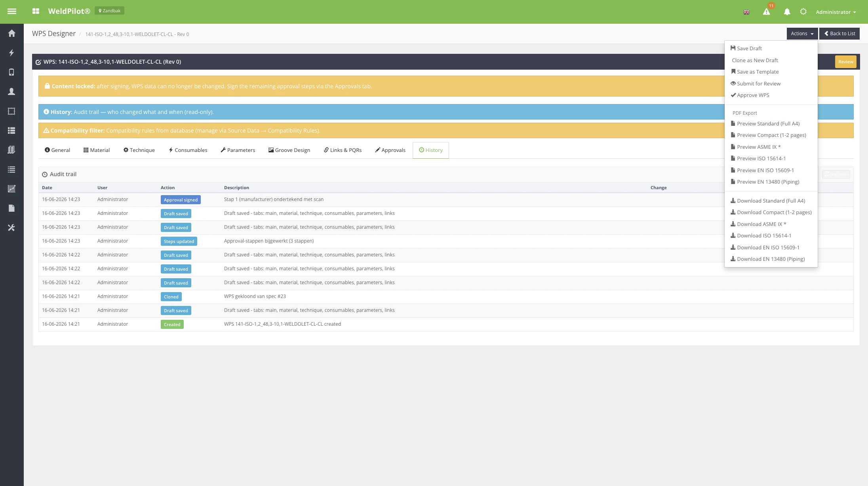The height and width of the screenshot is (486, 868).
Task: Choose Download EN ISO 15609-1
Action: point(771,247)
